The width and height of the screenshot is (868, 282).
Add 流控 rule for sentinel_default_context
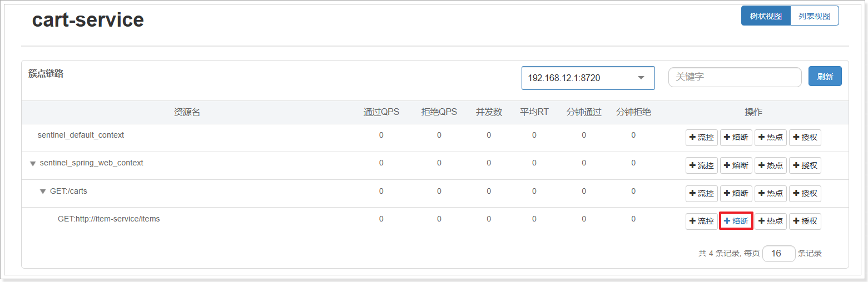coord(702,138)
